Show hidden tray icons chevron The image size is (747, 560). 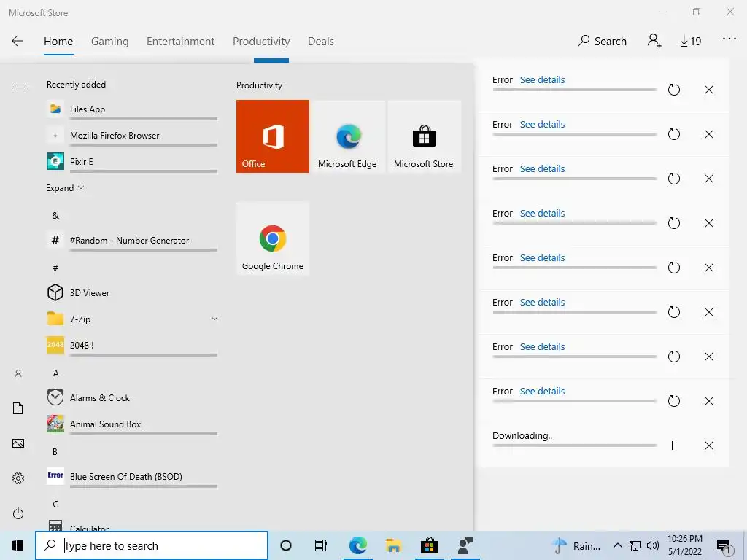pos(617,545)
